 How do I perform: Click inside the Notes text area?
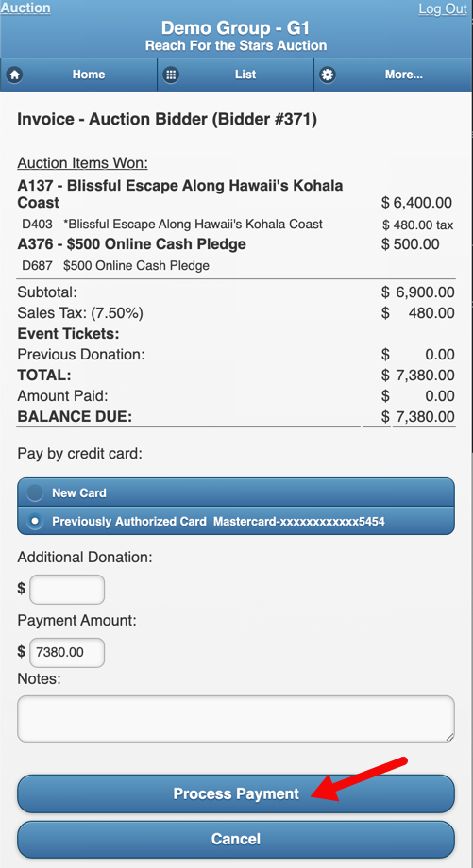point(236,719)
